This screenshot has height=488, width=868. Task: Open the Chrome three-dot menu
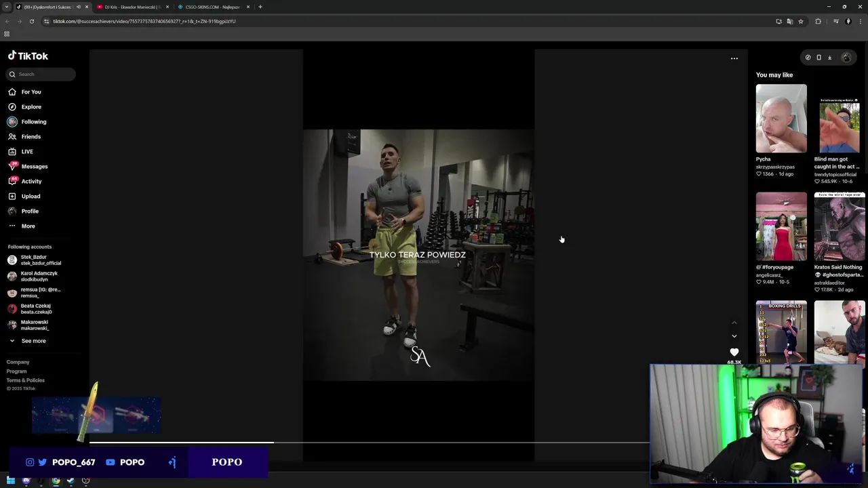coord(860,21)
